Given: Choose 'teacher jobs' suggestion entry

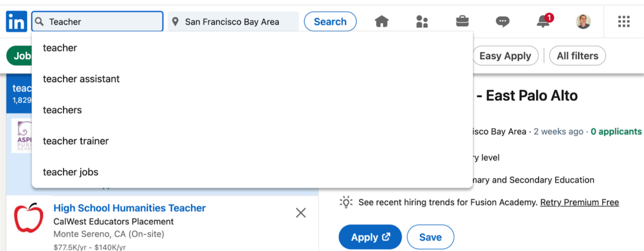Looking at the screenshot, I should coord(71,172).
